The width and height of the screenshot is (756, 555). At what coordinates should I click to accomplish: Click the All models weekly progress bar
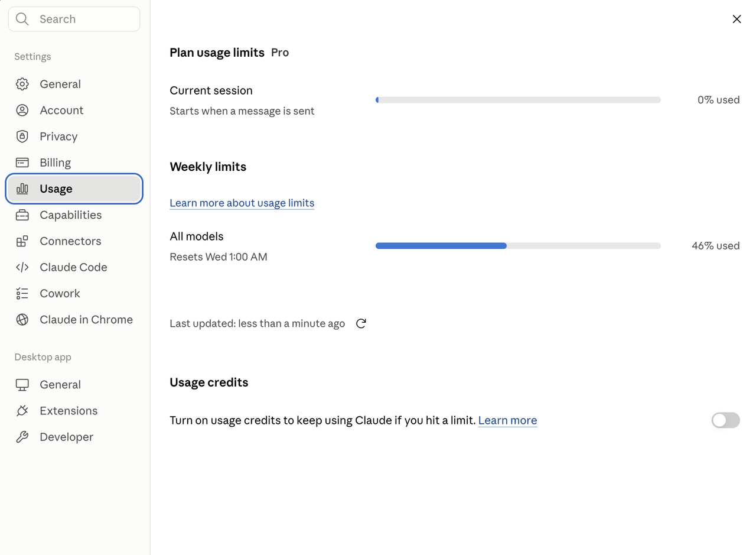[x=518, y=246]
